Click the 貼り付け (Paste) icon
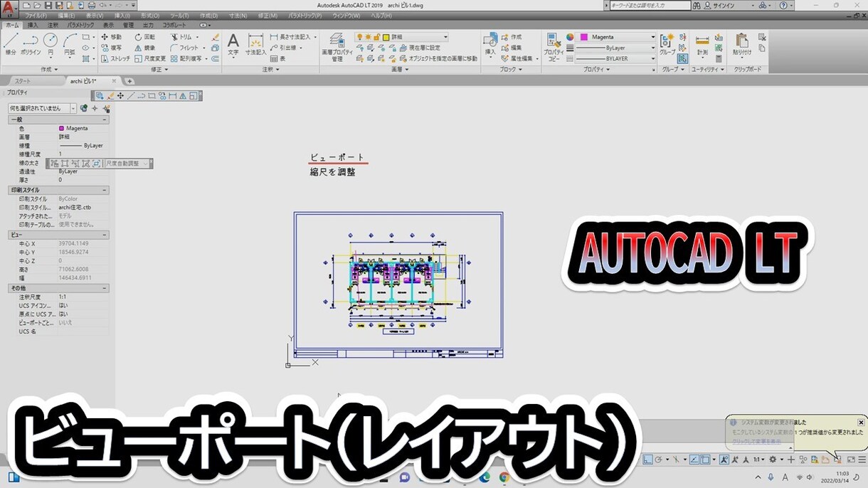Image resolution: width=868 pixels, height=488 pixels. coord(742,44)
